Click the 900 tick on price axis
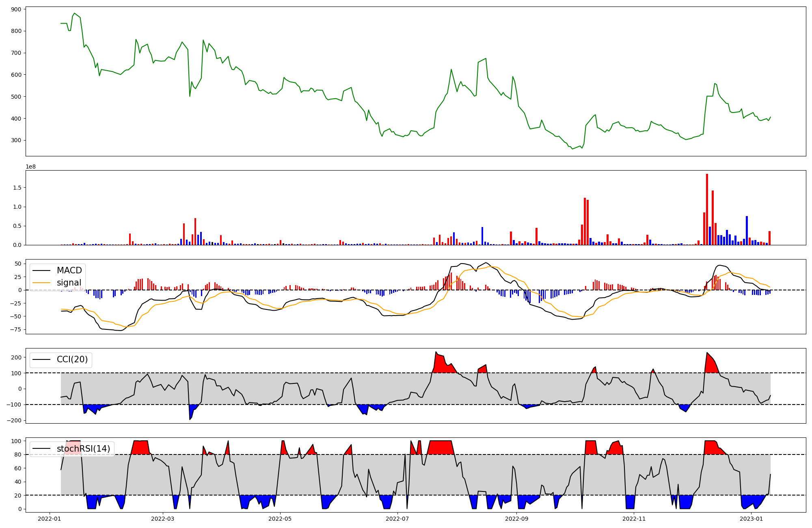This screenshot has height=528, width=812. 16,9
